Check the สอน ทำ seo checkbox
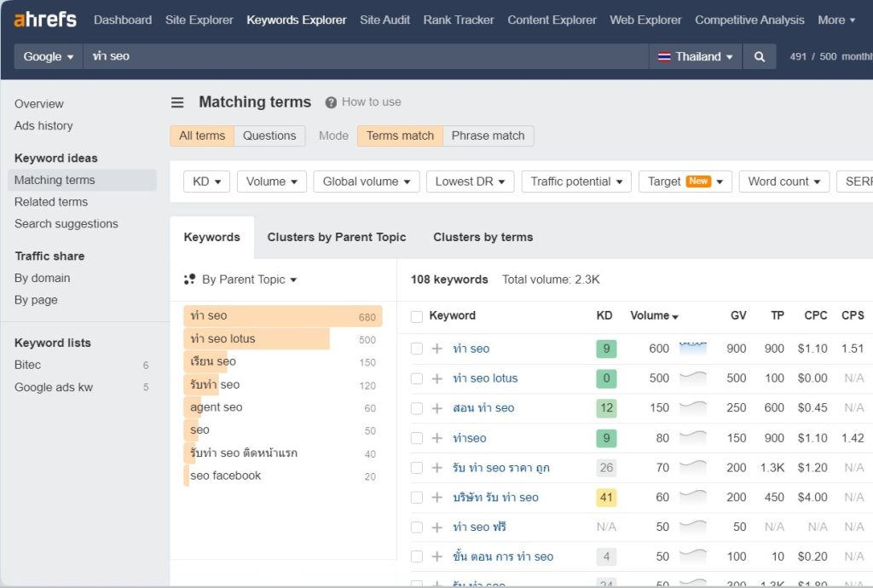 point(416,408)
